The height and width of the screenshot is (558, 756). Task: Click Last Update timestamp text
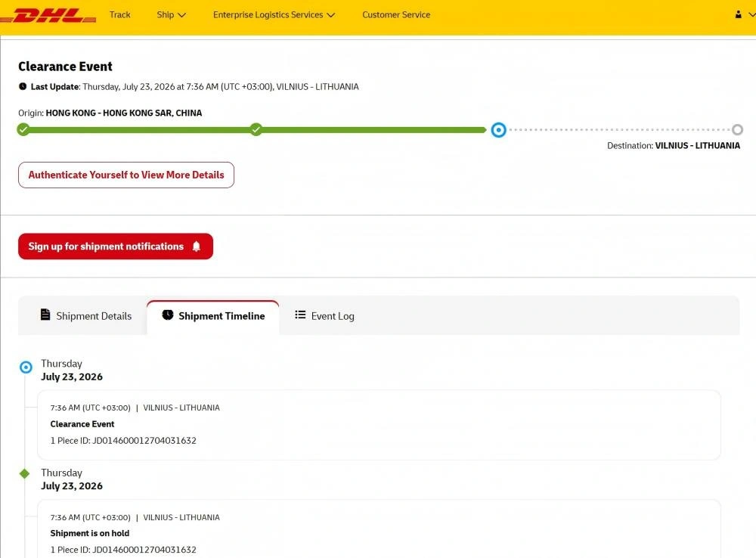coord(220,87)
